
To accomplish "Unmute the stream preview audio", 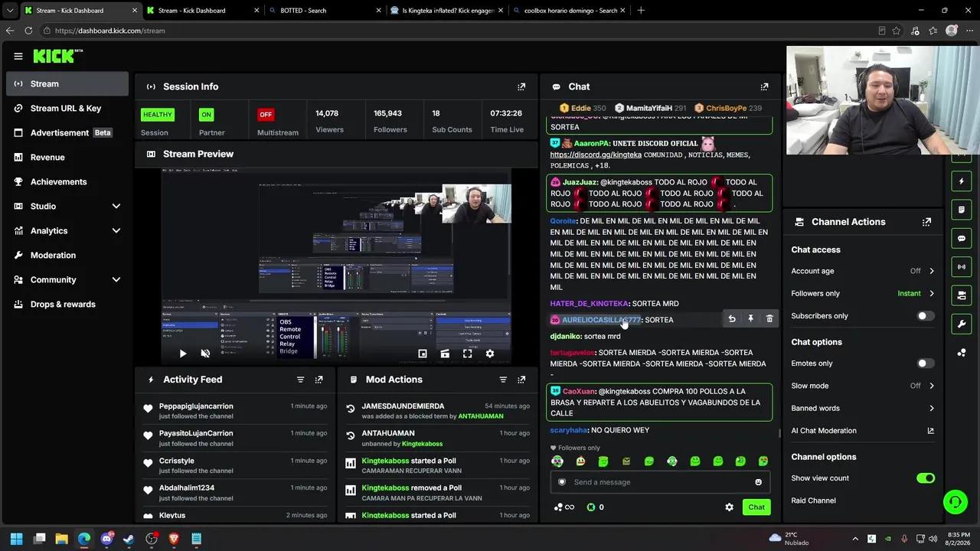I will (205, 354).
